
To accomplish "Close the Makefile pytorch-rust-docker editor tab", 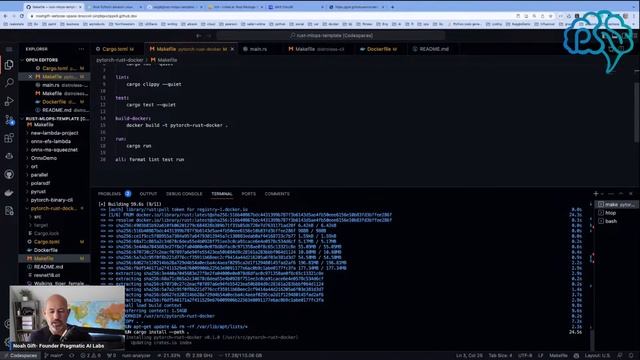I will pyautogui.click(x=232, y=49).
